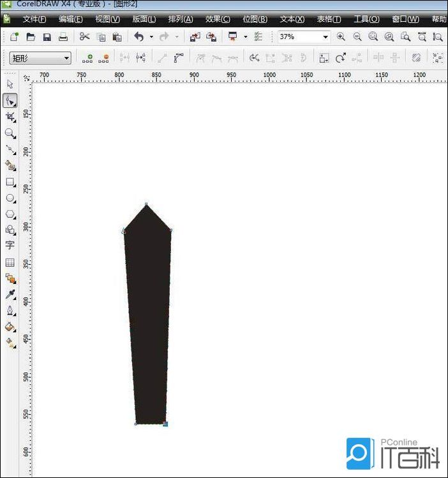Stretch and scale the selected nodes

(324, 57)
